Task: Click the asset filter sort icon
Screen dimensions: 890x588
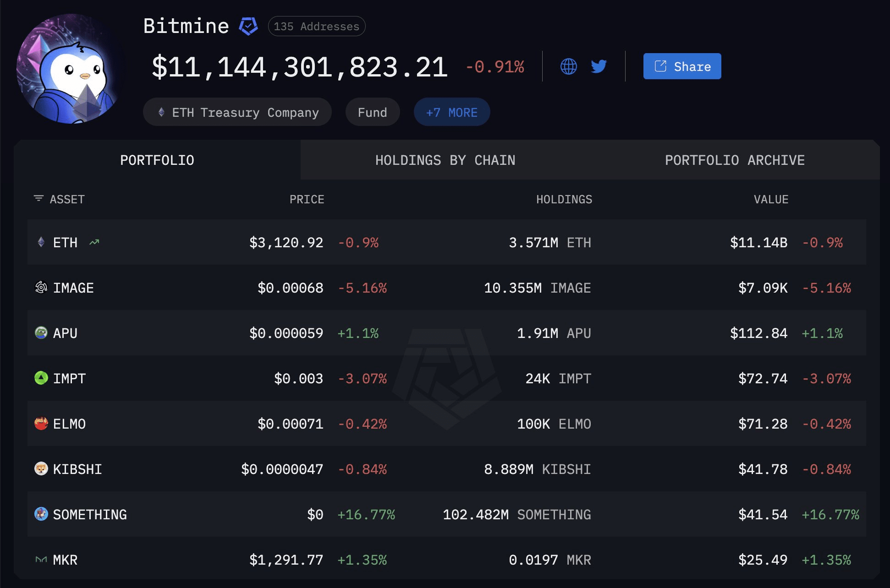Action: (x=38, y=199)
